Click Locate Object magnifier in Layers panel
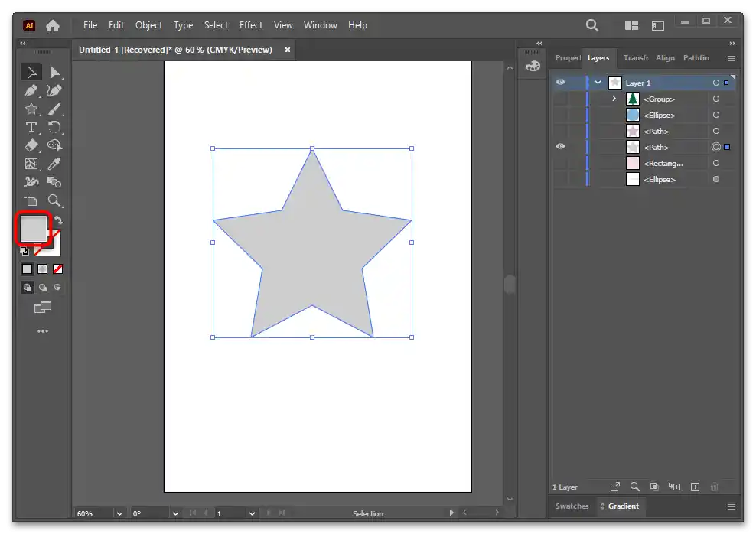This screenshot has width=756, height=534. [x=634, y=487]
